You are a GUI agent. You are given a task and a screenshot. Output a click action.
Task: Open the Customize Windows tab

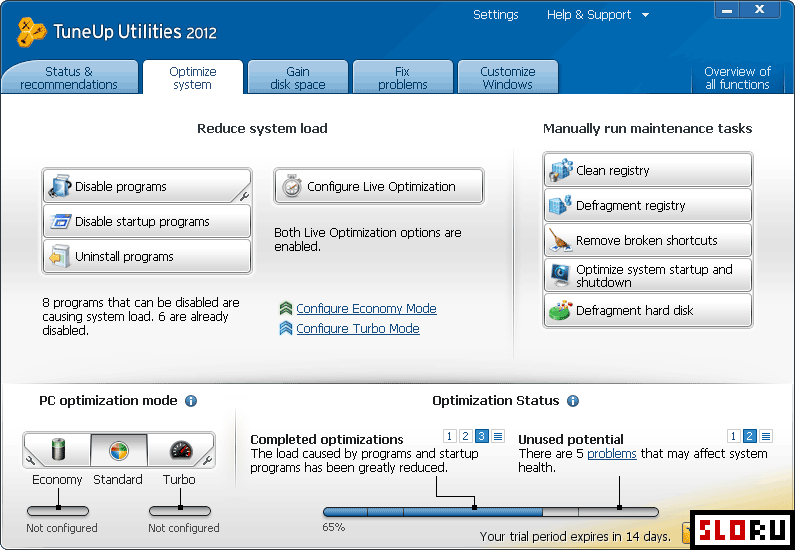(508, 78)
